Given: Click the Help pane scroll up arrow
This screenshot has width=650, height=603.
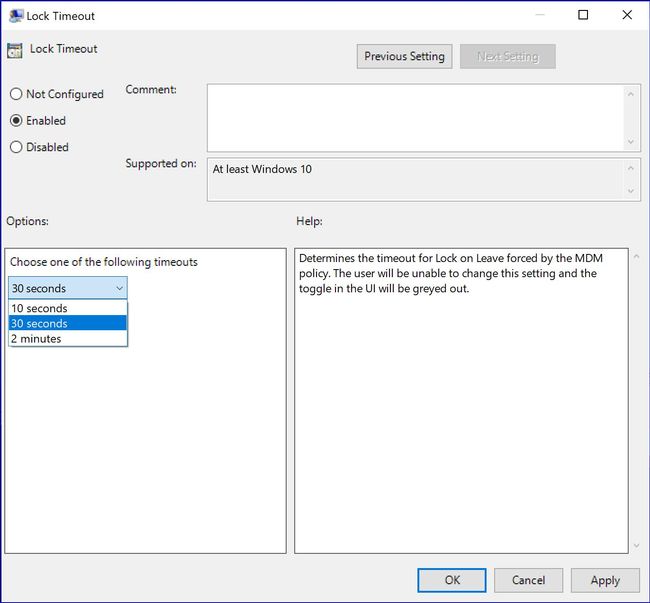Looking at the screenshot, I should (x=636, y=257).
